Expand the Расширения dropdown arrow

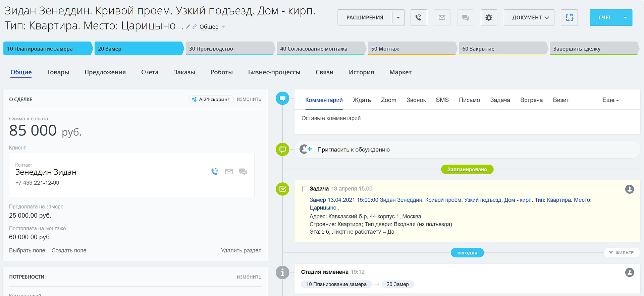pos(398,17)
